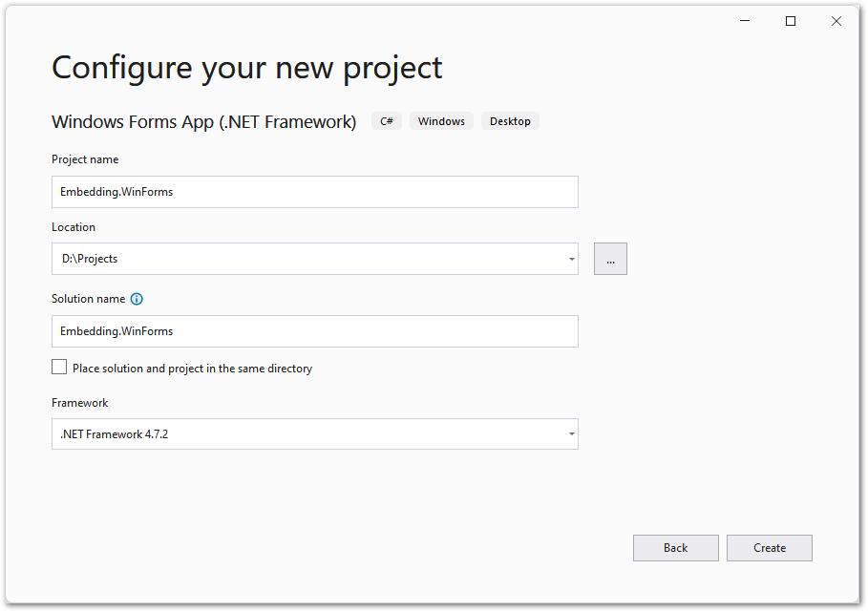Minimize the dialog window

click(x=745, y=21)
